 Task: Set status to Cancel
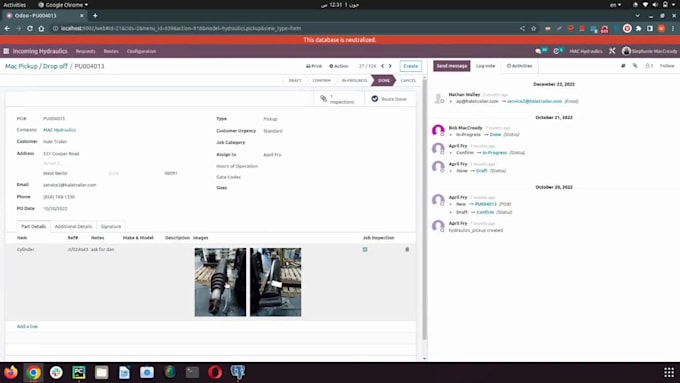[408, 81]
